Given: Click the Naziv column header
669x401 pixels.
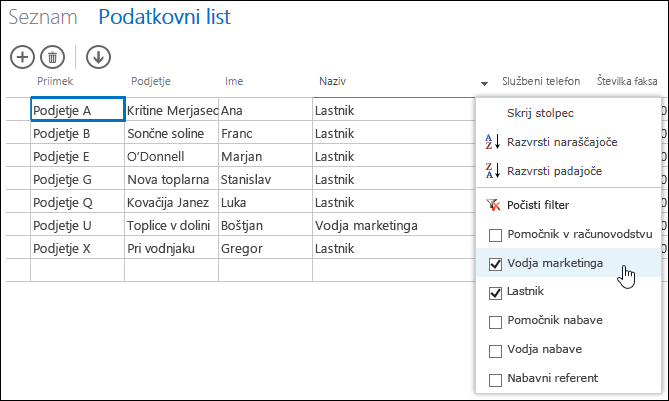Looking at the screenshot, I should (x=332, y=81).
